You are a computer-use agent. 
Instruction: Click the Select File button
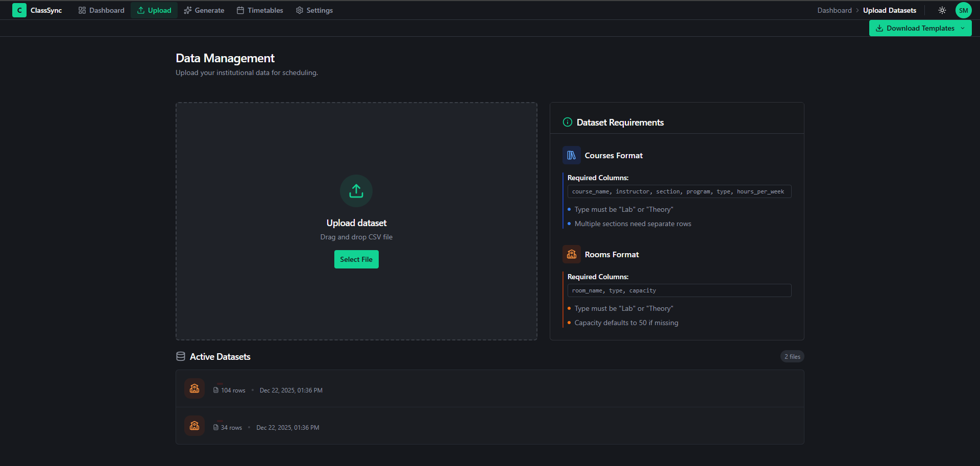pyautogui.click(x=356, y=259)
